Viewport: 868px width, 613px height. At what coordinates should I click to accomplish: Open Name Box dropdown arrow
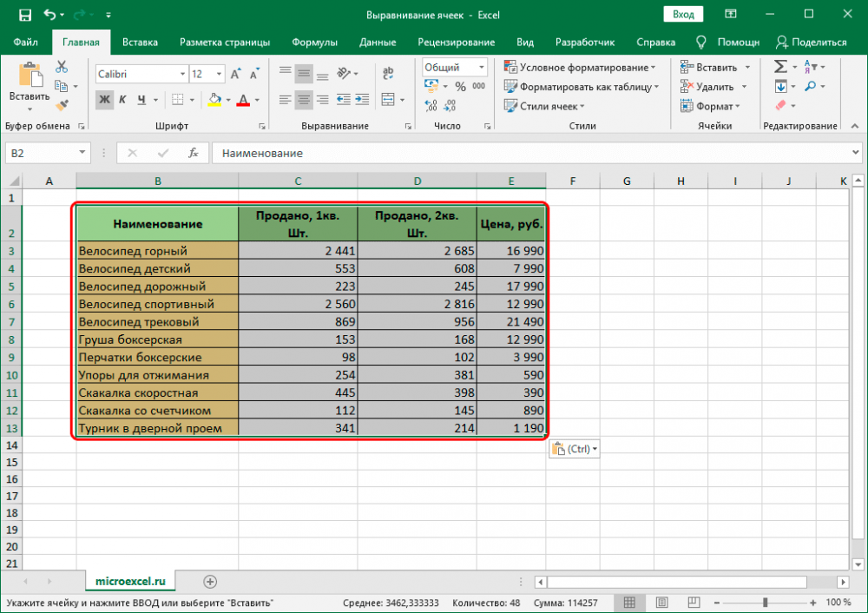[82, 153]
